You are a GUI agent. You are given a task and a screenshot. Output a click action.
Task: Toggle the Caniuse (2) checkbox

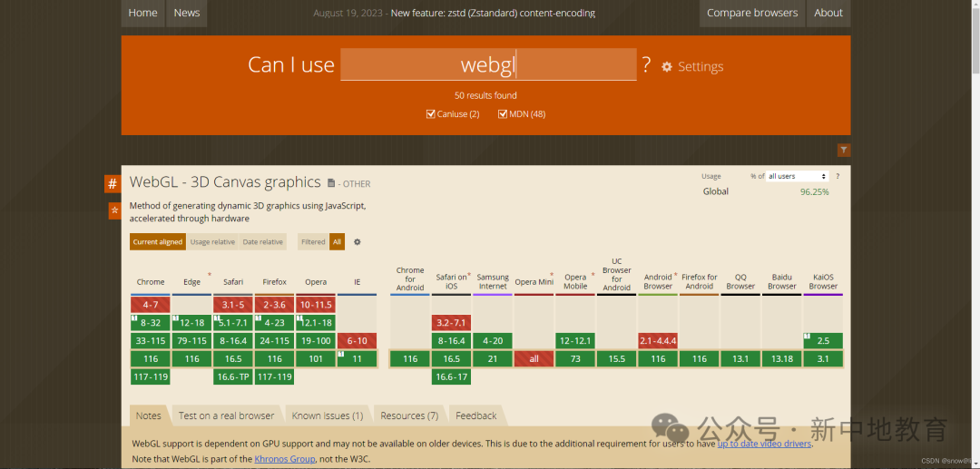pyautogui.click(x=430, y=114)
